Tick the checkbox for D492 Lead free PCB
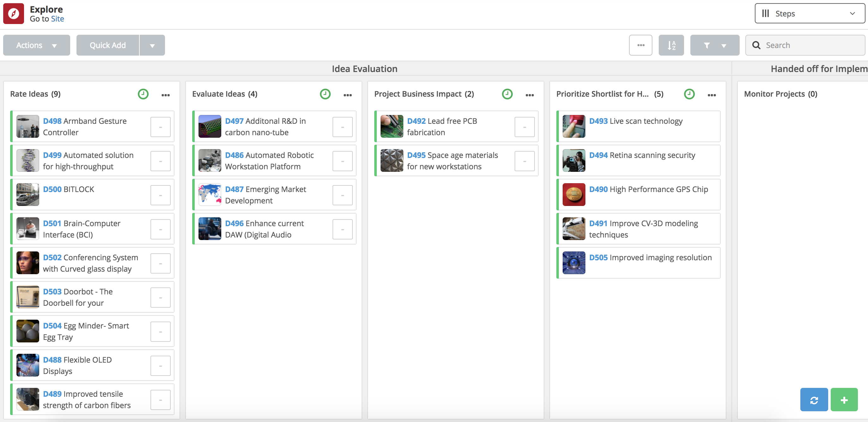Screen dimensions: 868x422 pyautogui.click(x=524, y=127)
